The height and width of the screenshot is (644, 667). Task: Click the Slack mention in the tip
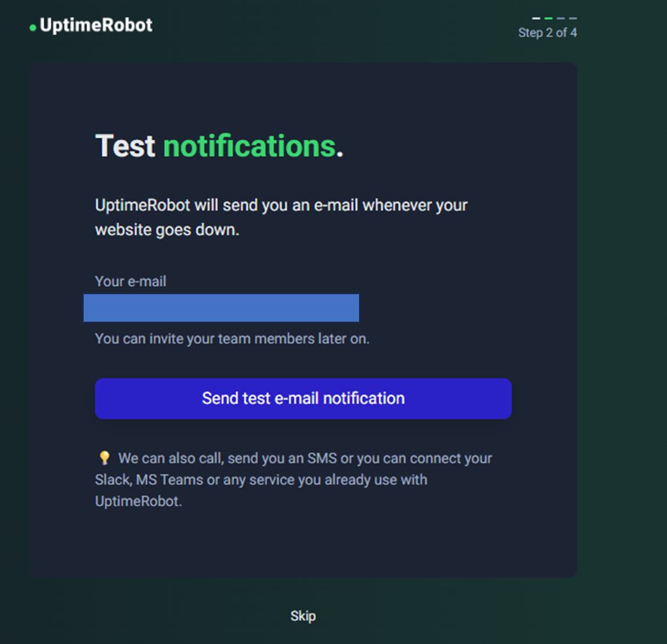tap(112, 479)
